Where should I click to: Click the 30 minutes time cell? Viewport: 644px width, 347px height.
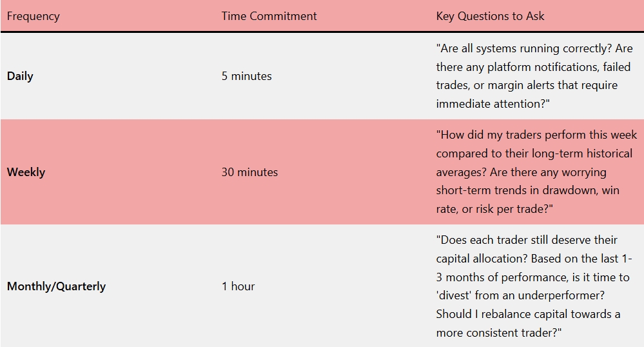(249, 172)
